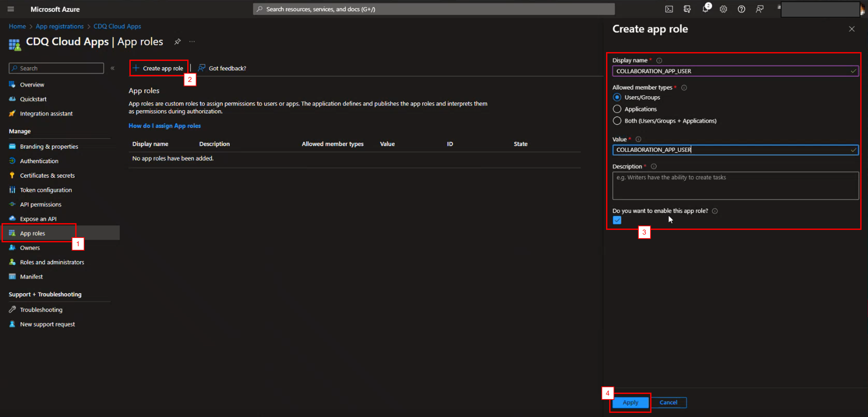The height and width of the screenshot is (417, 868).
Task: Click the enable app role info icon
Action: click(715, 211)
